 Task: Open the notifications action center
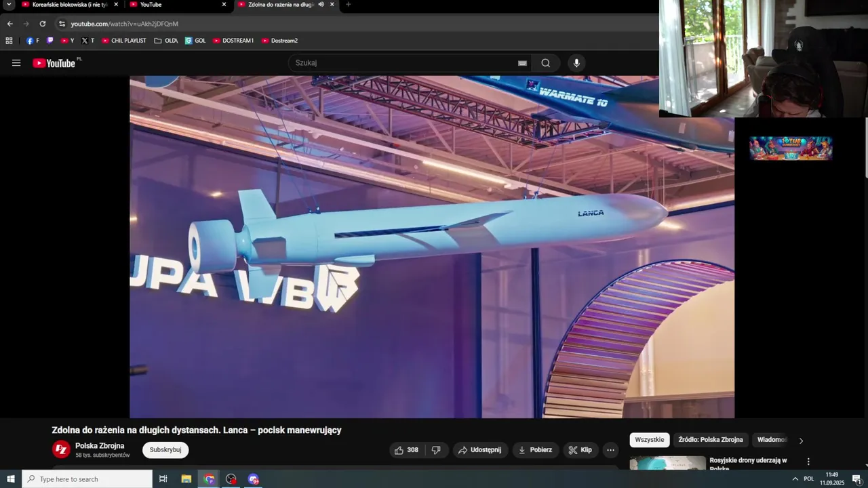point(856,479)
